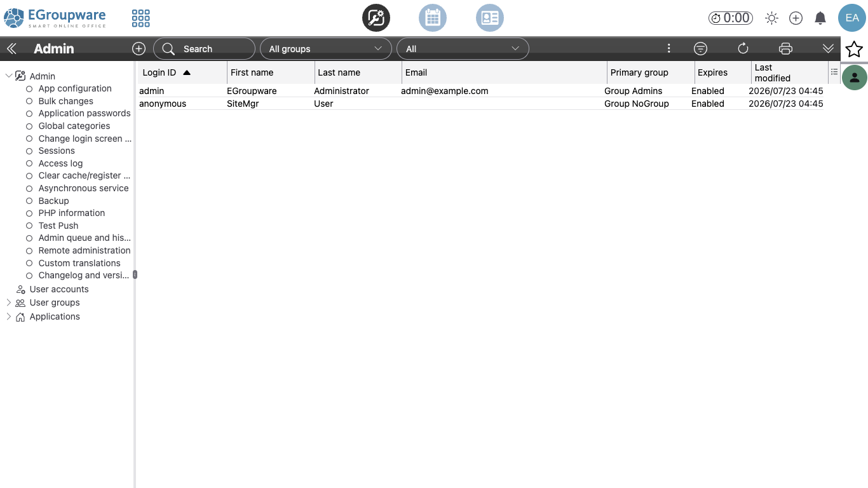Click the favorites star icon
The image size is (868, 488).
(854, 49)
